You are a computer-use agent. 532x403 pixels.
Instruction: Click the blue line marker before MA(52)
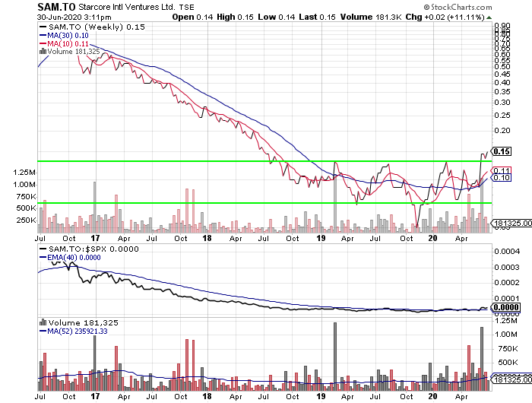pyautogui.click(x=43, y=331)
